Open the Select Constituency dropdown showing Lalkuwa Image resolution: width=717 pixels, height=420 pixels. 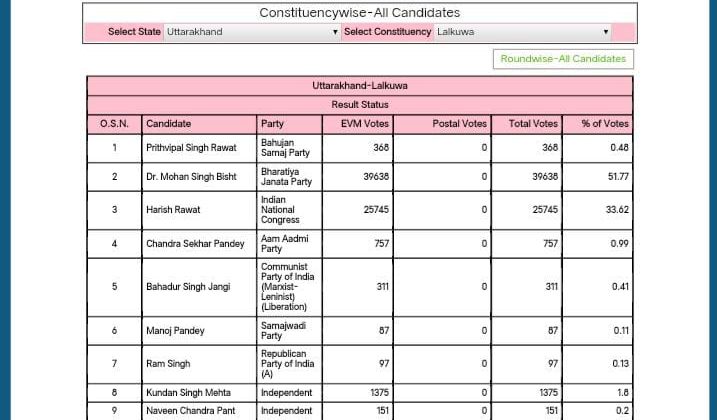[x=522, y=32]
